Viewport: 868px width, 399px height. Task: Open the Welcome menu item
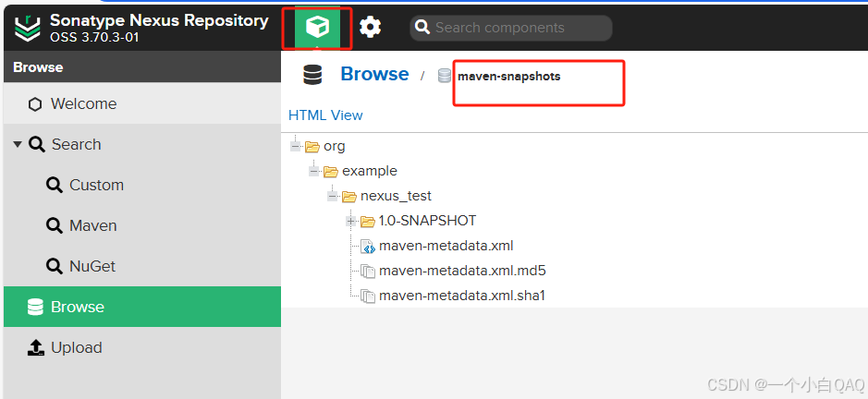142,103
